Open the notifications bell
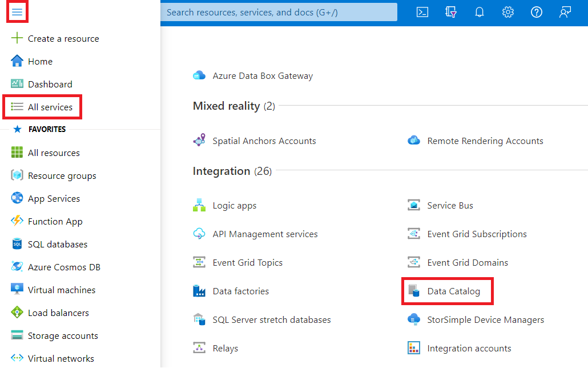Image resolution: width=588 pixels, height=368 pixels. 479,11
